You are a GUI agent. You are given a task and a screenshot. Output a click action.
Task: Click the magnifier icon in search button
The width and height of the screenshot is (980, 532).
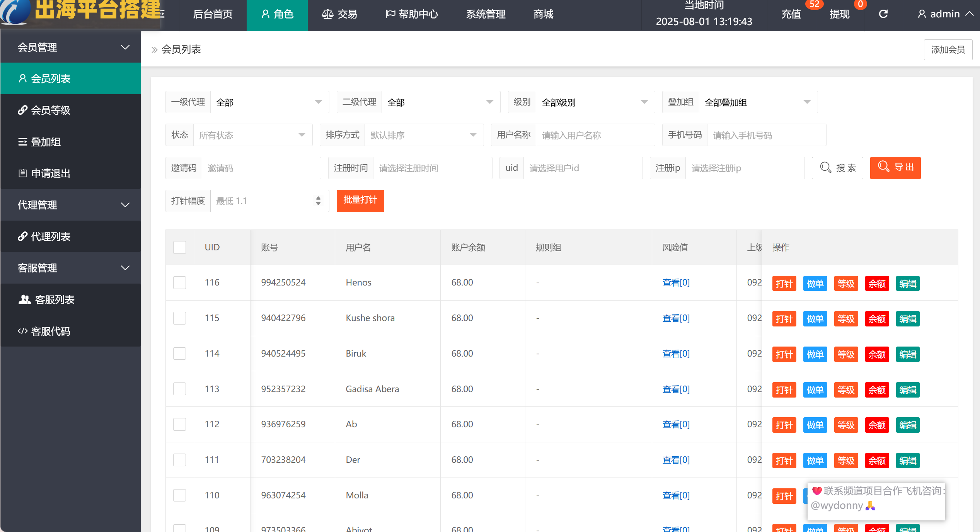coord(825,168)
